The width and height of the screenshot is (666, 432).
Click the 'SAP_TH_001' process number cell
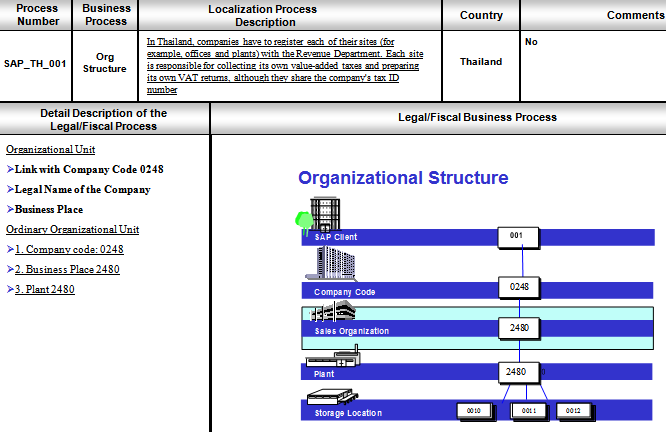(35, 64)
